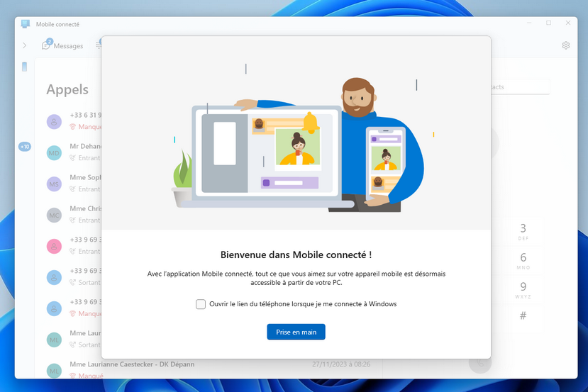This screenshot has width=588, height=392.
Task: Click the Appels heading
Action: [67, 89]
